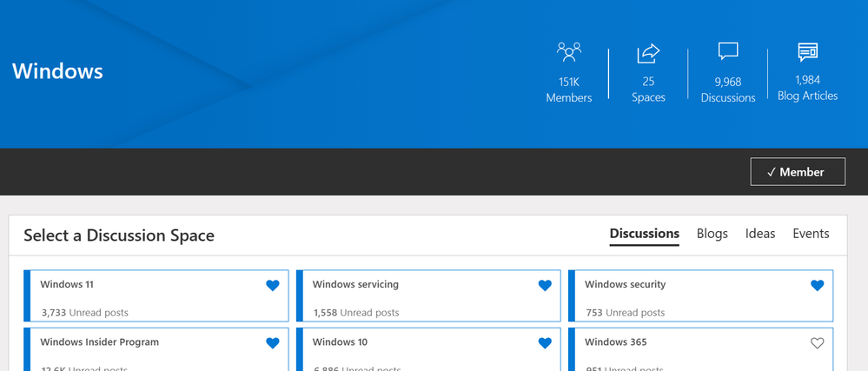Click the Members people icon
Screen dimensions: 868x371
[x=569, y=51]
